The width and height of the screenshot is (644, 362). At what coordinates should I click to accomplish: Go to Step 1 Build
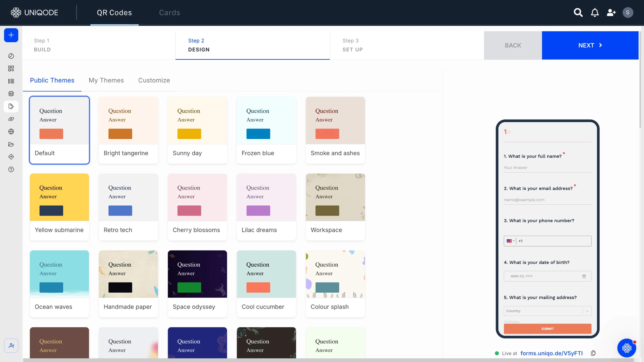coord(99,45)
